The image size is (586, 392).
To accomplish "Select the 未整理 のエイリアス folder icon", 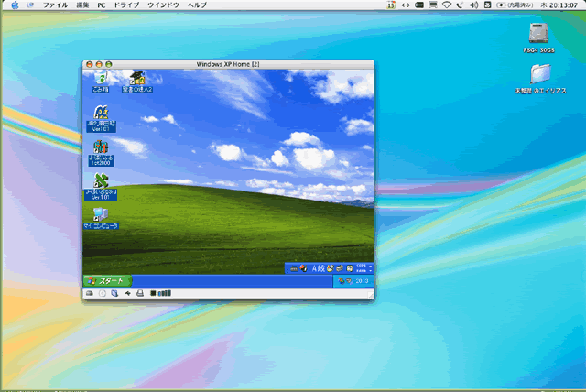I will coord(540,73).
